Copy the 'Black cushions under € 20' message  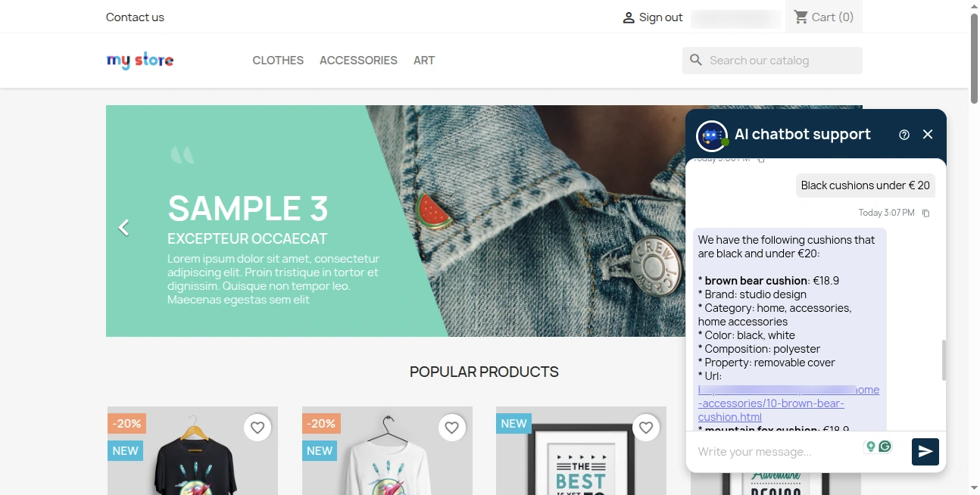coord(925,213)
